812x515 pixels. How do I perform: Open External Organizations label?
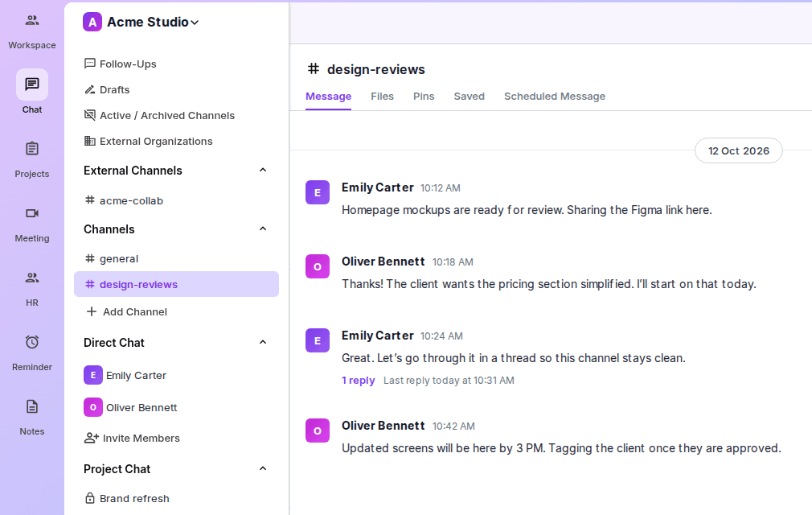point(156,142)
